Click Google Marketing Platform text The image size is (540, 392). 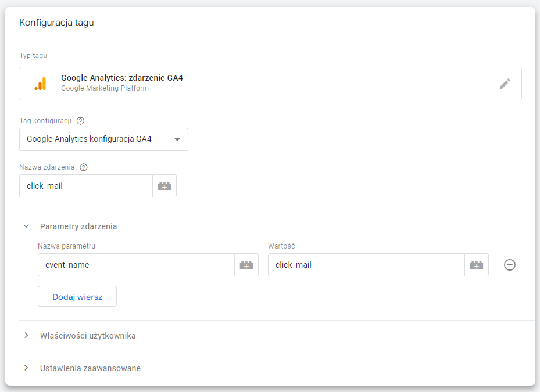pos(105,88)
